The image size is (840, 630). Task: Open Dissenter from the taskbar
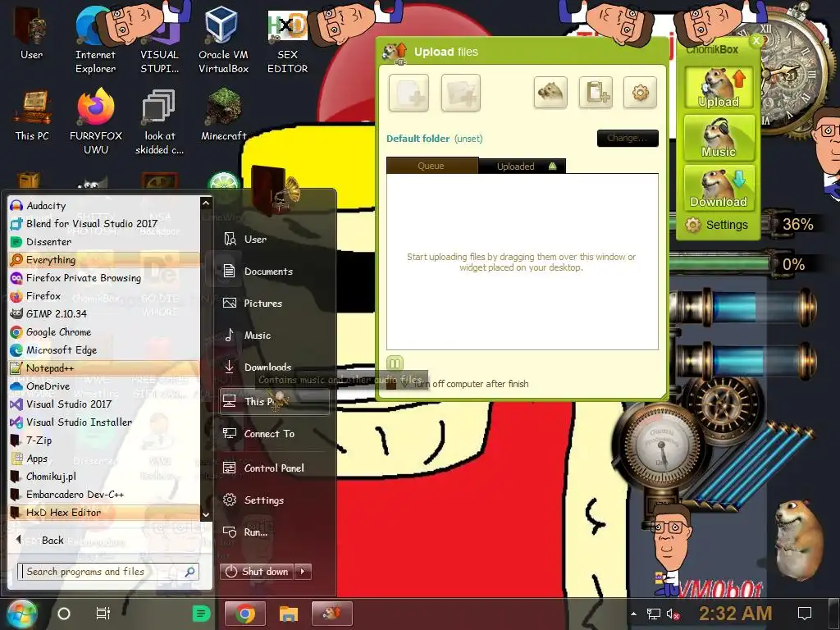202,614
